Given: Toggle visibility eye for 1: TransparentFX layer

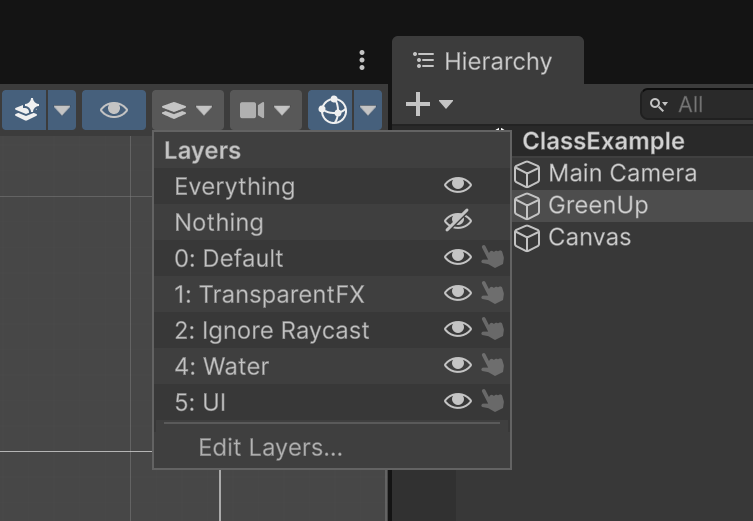Looking at the screenshot, I should [458, 293].
